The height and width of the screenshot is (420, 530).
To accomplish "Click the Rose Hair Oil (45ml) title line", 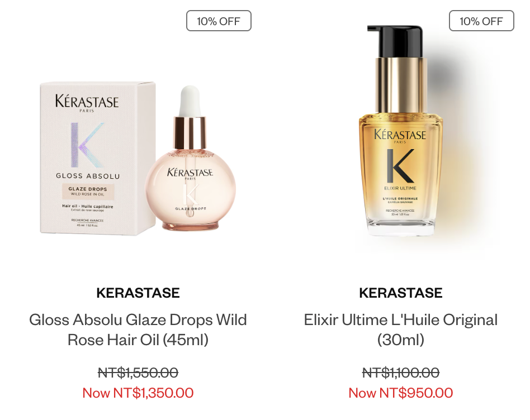I will click(138, 340).
